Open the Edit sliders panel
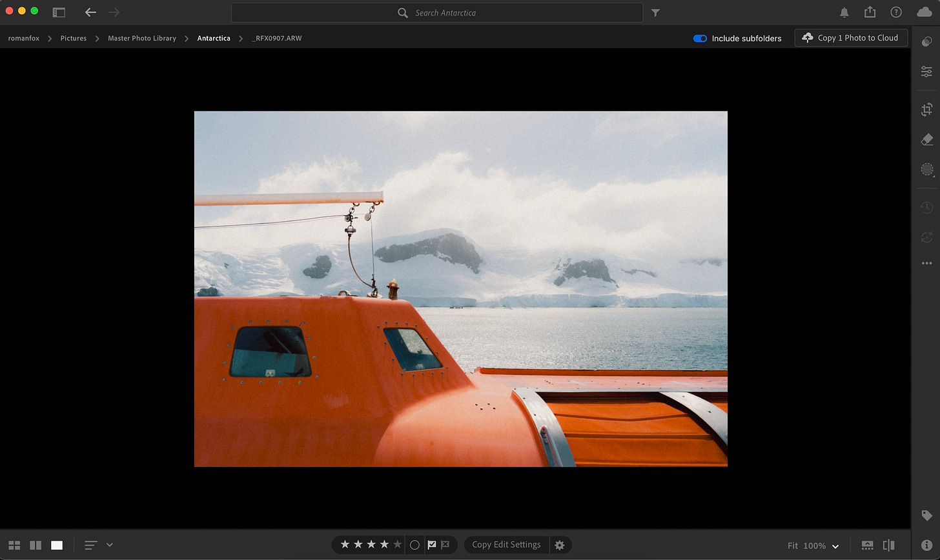Screen dimensions: 940x560 click(926, 72)
